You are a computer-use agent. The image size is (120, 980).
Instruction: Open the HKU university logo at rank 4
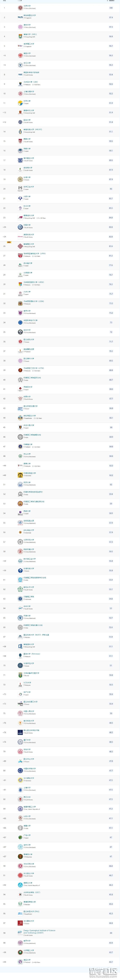pos(20,36)
